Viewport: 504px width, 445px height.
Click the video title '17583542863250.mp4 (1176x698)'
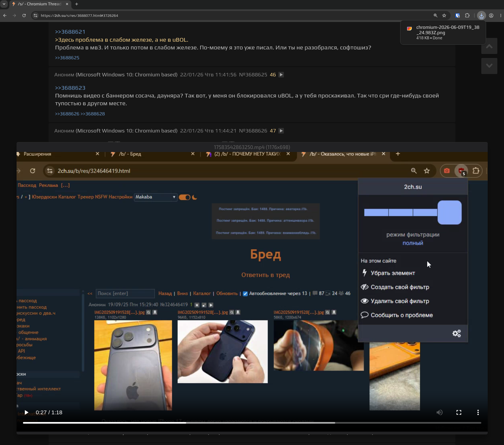[x=252, y=147]
